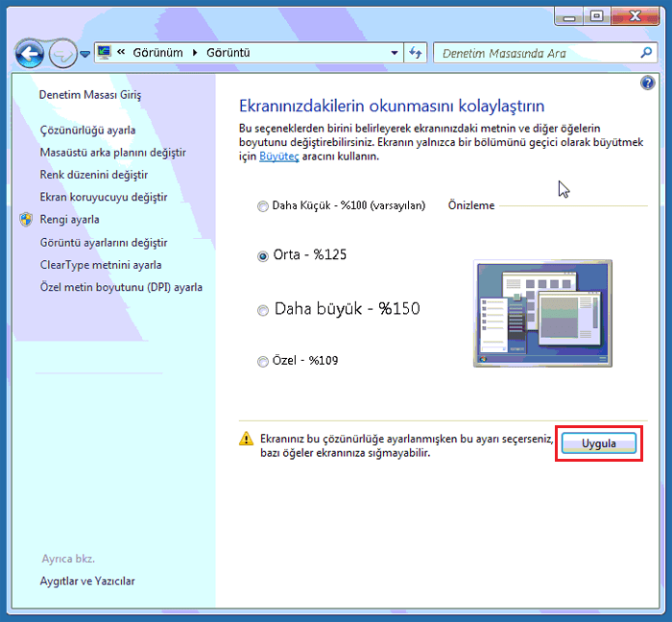Screen dimensions: 672x622
Task: Click the magnifier search icon
Action: (x=646, y=53)
